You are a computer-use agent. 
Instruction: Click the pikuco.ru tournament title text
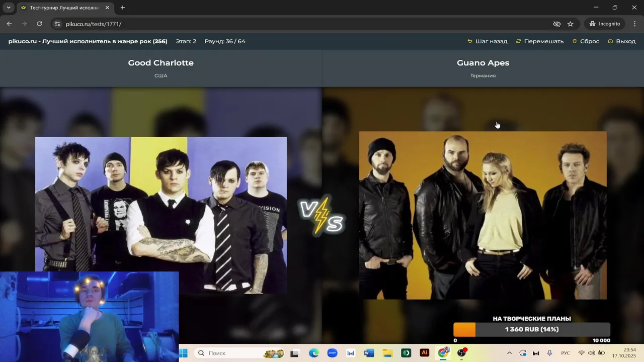88,41
